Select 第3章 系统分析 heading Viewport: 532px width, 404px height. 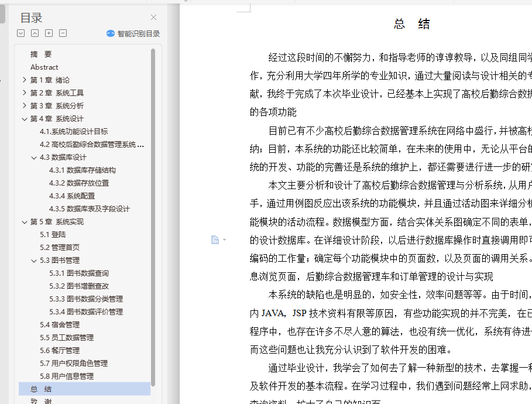57,106
